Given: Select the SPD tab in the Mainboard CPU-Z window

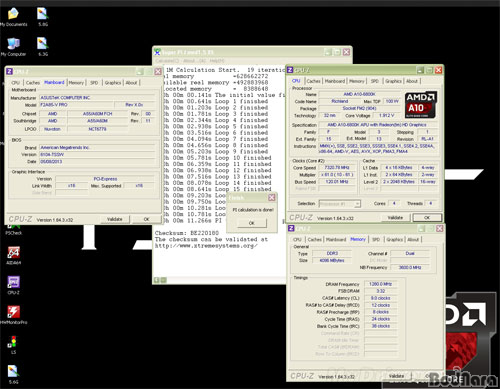Looking at the screenshot, I should tap(94, 83).
